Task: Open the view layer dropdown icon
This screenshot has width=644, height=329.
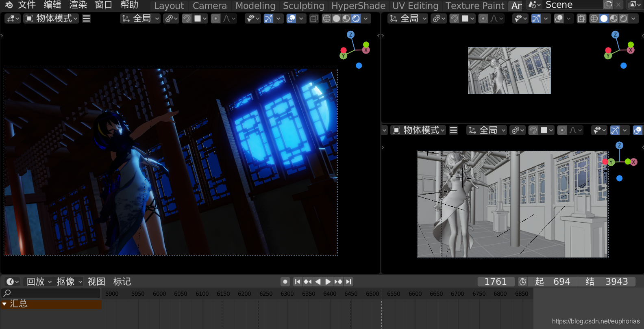Action: coord(634,5)
